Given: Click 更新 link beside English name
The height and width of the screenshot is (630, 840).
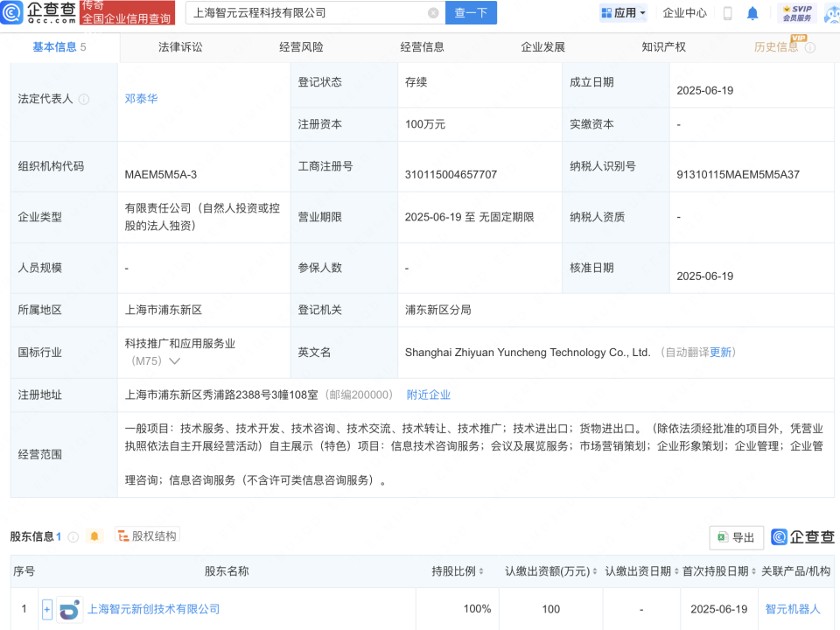Looking at the screenshot, I should pyautogui.click(x=720, y=353).
